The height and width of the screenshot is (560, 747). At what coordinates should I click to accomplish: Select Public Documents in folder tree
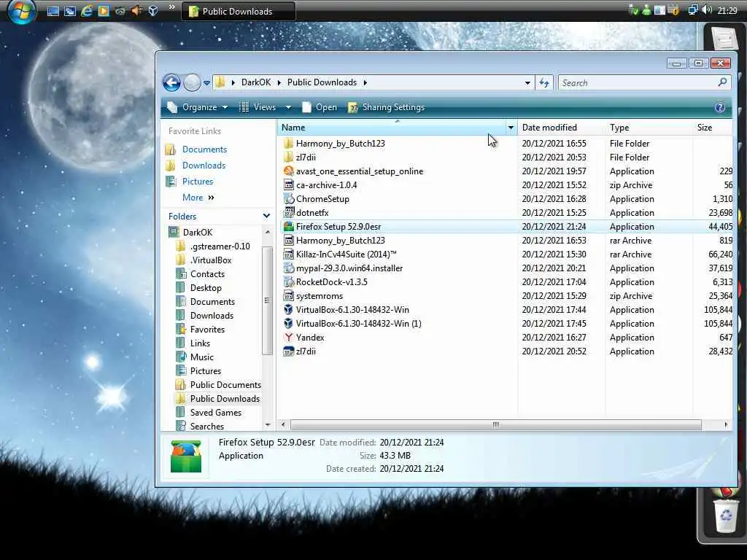pyautogui.click(x=225, y=385)
